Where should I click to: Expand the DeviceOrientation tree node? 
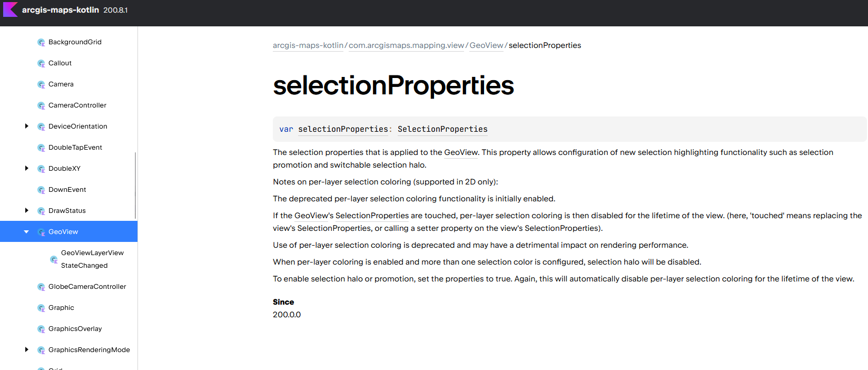(x=26, y=126)
